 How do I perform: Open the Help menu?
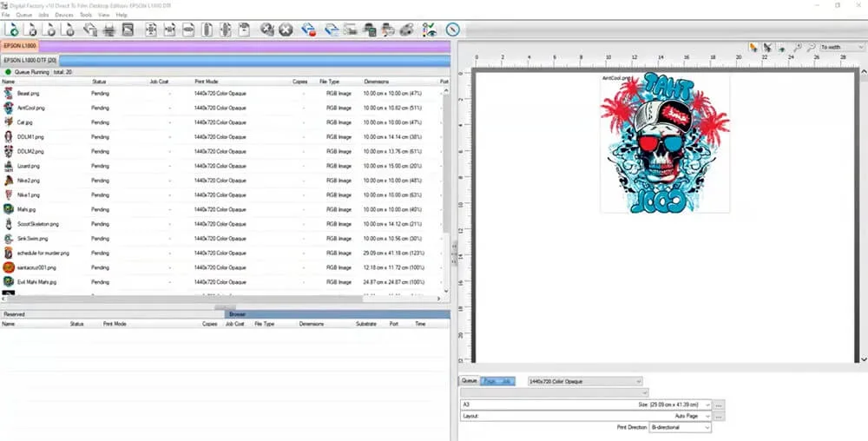point(122,15)
